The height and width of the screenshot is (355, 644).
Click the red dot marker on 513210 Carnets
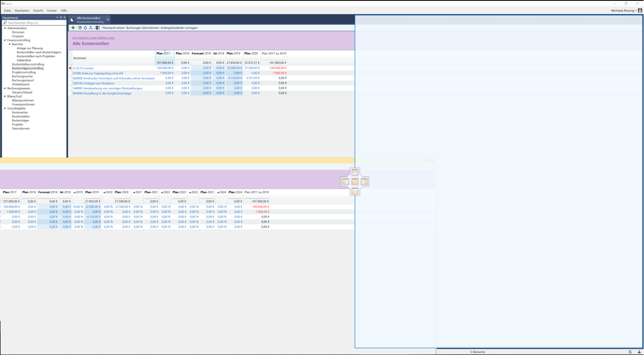click(x=70, y=68)
